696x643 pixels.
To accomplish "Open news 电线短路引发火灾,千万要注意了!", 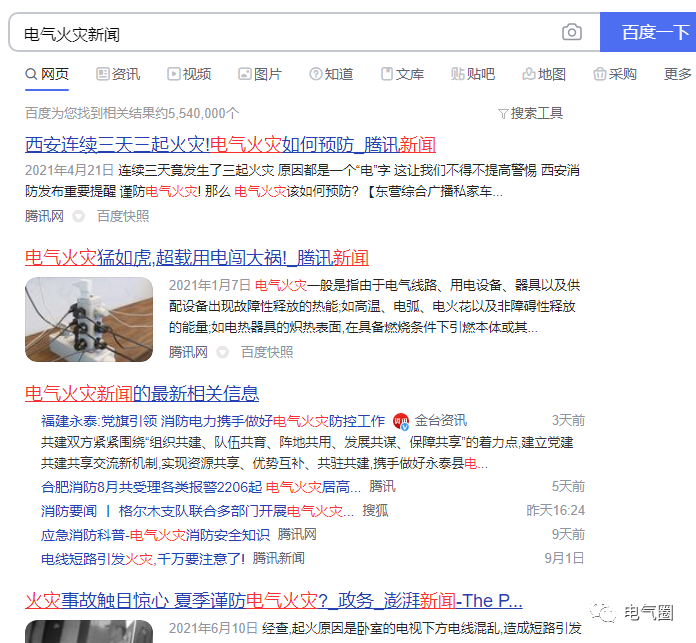I will click(143, 559).
